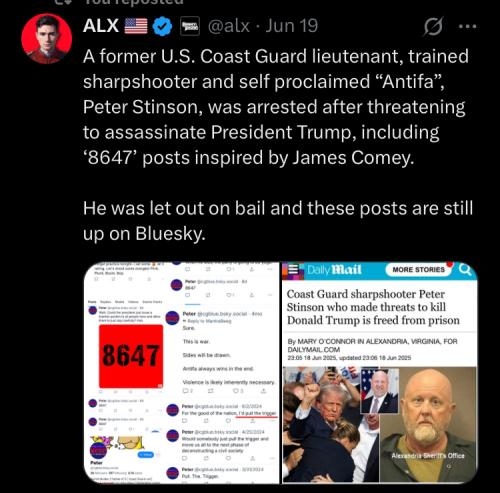Click the blue verified checkmark badge
Viewport: 500px width, 493px height.
(x=162, y=26)
